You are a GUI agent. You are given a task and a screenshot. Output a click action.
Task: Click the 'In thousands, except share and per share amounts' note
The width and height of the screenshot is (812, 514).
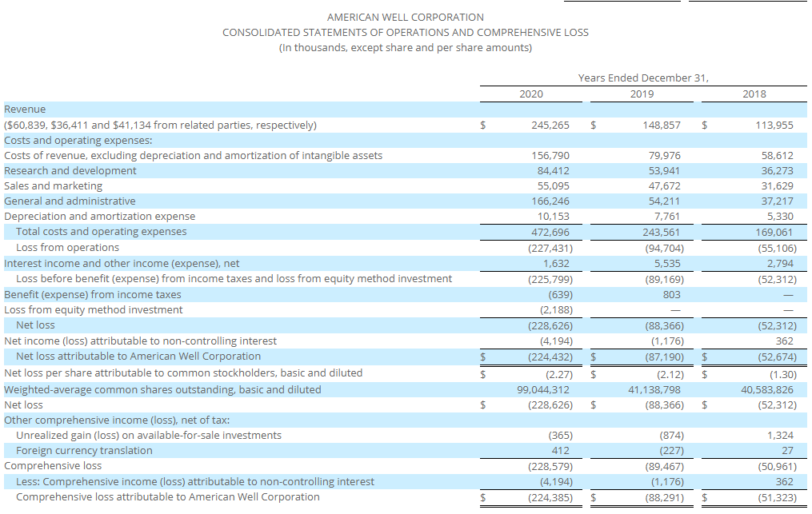(x=406, y=48)
